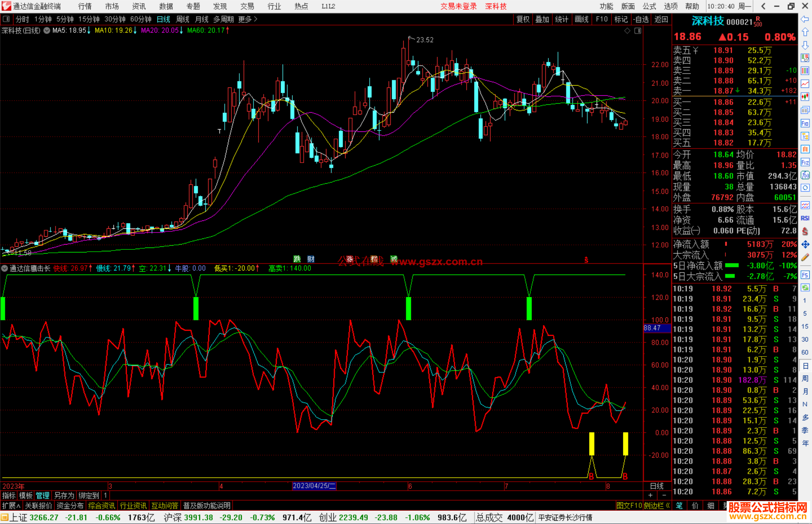Open the wavy indicator lines icon
The width and height of the screenshot is (812, 524).
click(805, 205)
